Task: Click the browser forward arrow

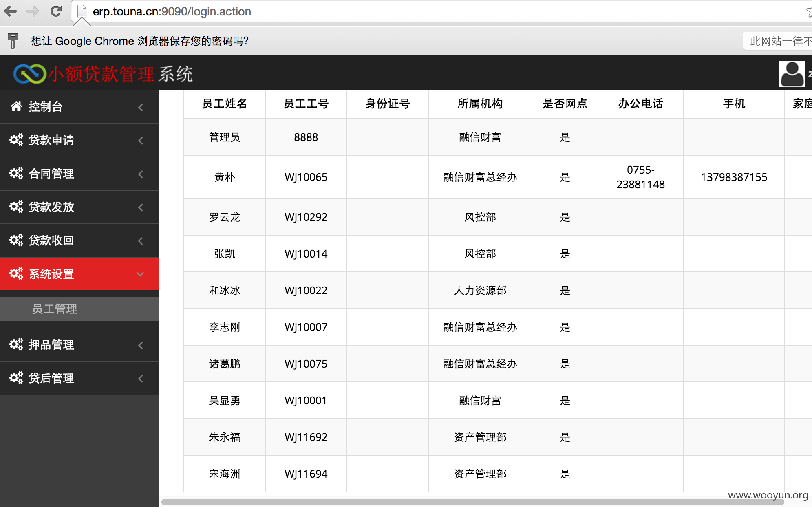Action: (33, 11)
